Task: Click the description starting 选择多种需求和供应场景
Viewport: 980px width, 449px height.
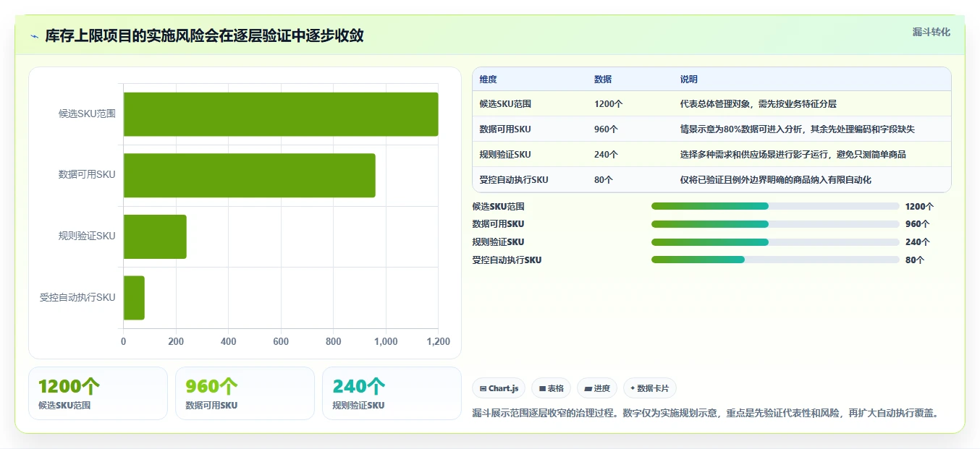Action: [793, 155]
